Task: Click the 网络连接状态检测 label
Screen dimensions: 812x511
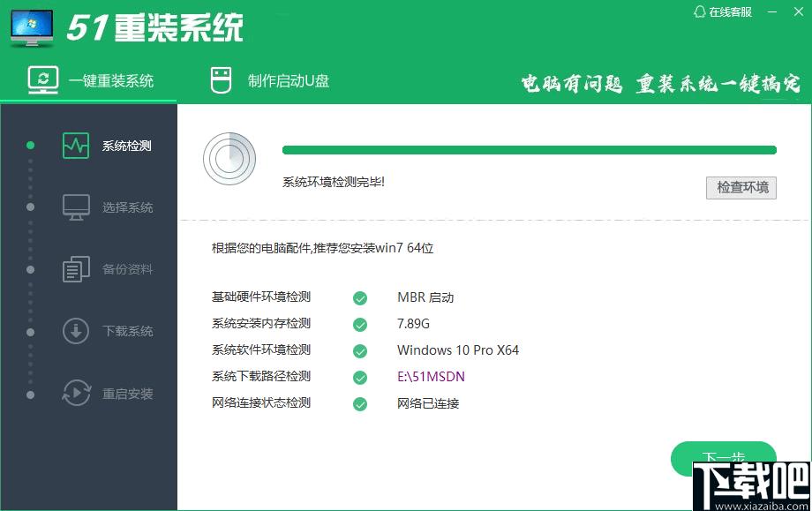Action: coord(261,402)
